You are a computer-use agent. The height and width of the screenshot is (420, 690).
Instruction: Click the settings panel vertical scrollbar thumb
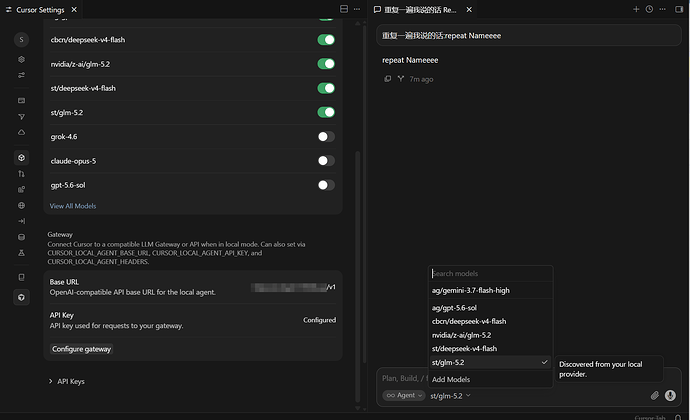point(358,277)
